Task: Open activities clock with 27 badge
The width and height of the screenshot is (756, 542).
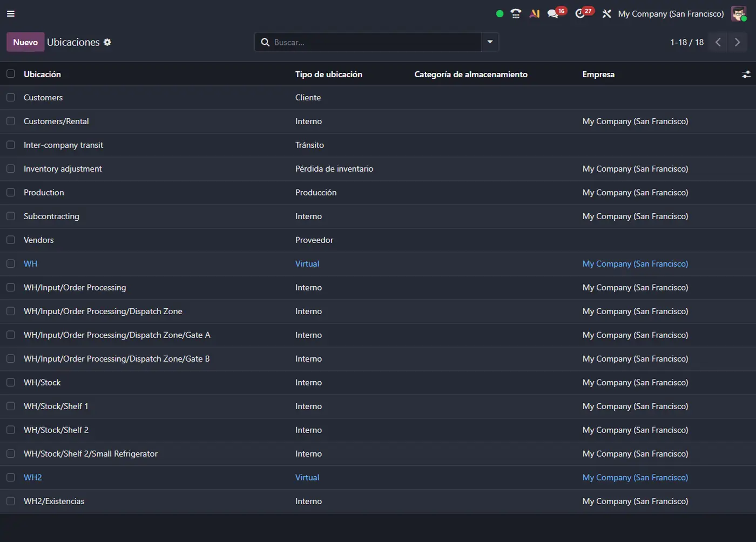Action: click(580, 14)
